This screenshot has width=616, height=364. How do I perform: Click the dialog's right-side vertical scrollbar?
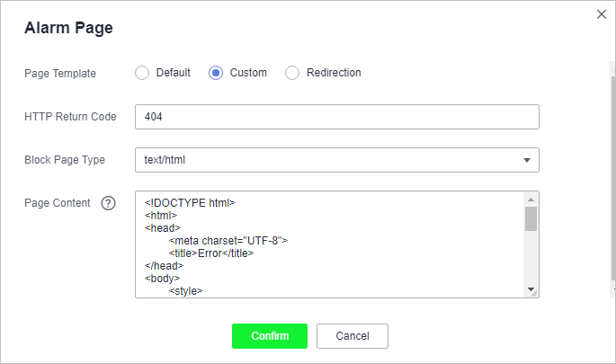pos(613,177)
